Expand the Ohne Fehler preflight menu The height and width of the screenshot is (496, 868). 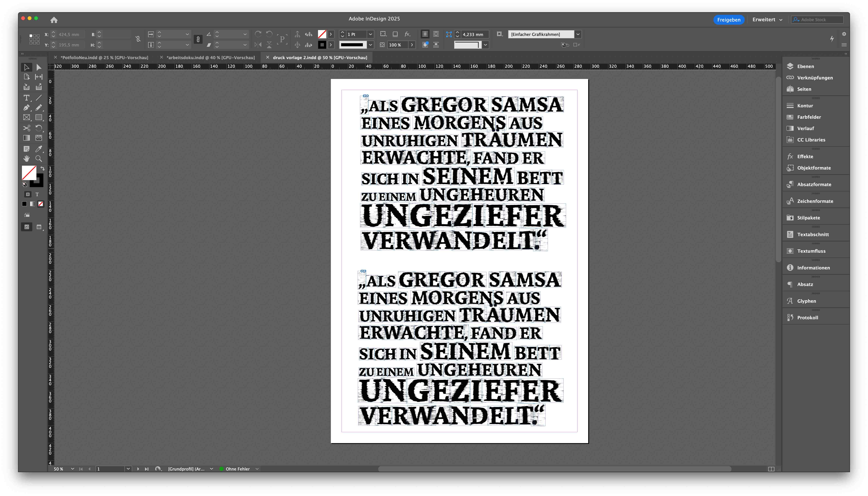click(x=257, y=469)
